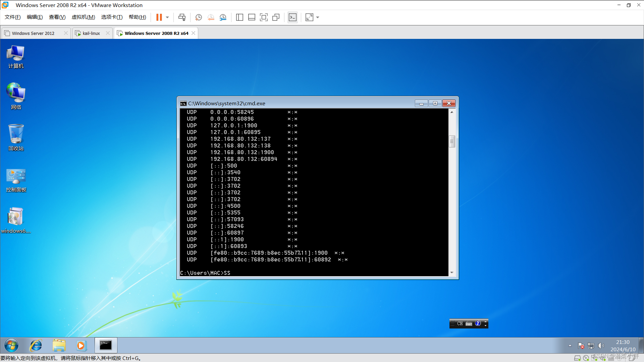This screenshot has width=644, height=362.
Task: Click the settings/preferences icon
Action: (223, 17)
